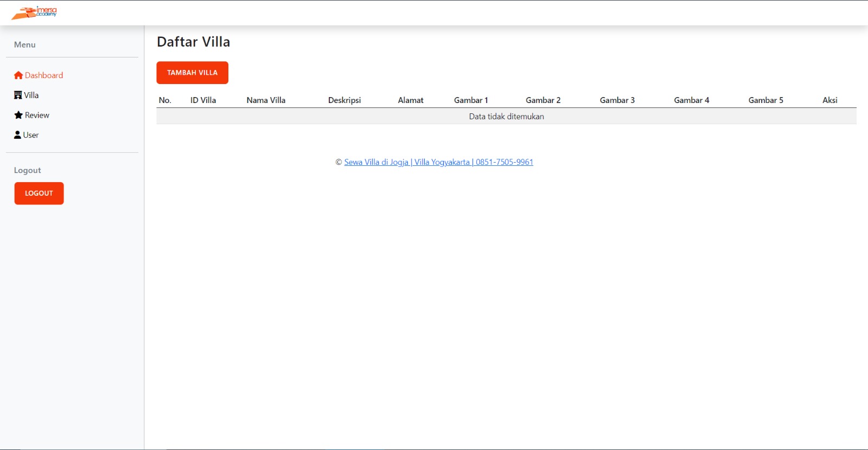
Task: Click the Aksi column header
Action: (x=830, y=100)
